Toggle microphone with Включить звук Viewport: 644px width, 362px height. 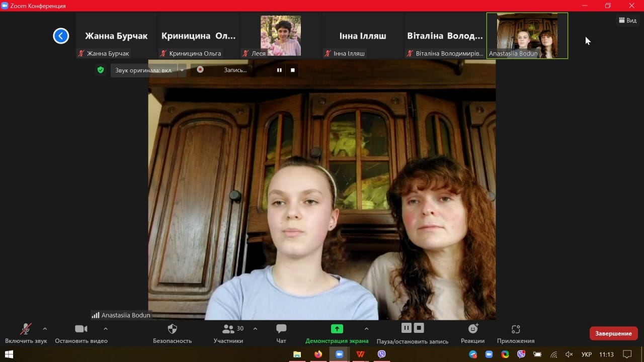pos(26,333)
